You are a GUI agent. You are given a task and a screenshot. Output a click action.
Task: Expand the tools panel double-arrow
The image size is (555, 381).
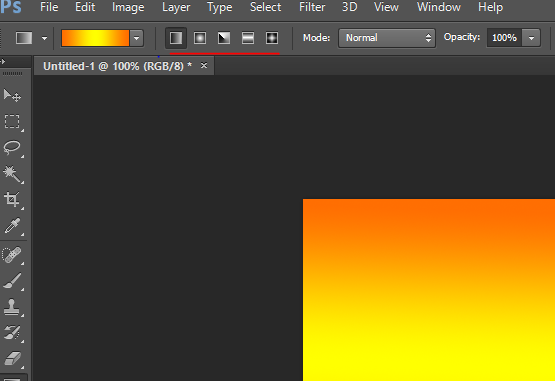coord(2,61)
